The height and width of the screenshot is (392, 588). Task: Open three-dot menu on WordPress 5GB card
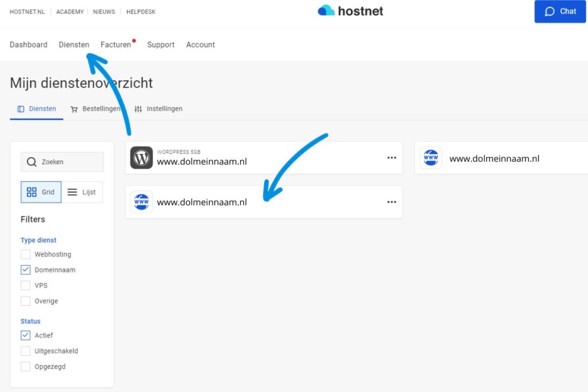click(392, 158)
